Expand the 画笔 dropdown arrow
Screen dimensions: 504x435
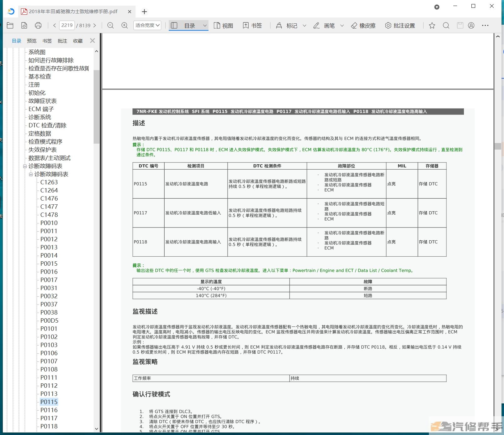click(x=342, y=26)
